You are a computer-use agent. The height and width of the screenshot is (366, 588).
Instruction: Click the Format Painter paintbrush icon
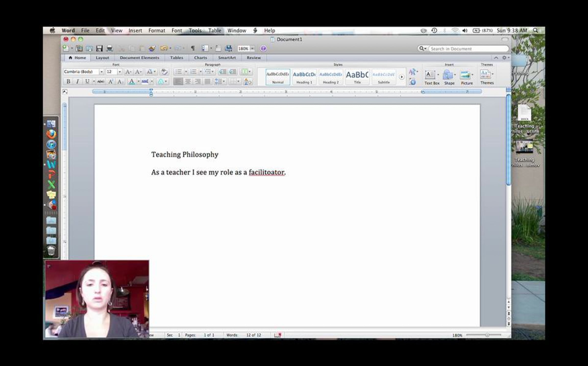coord(152,48)
